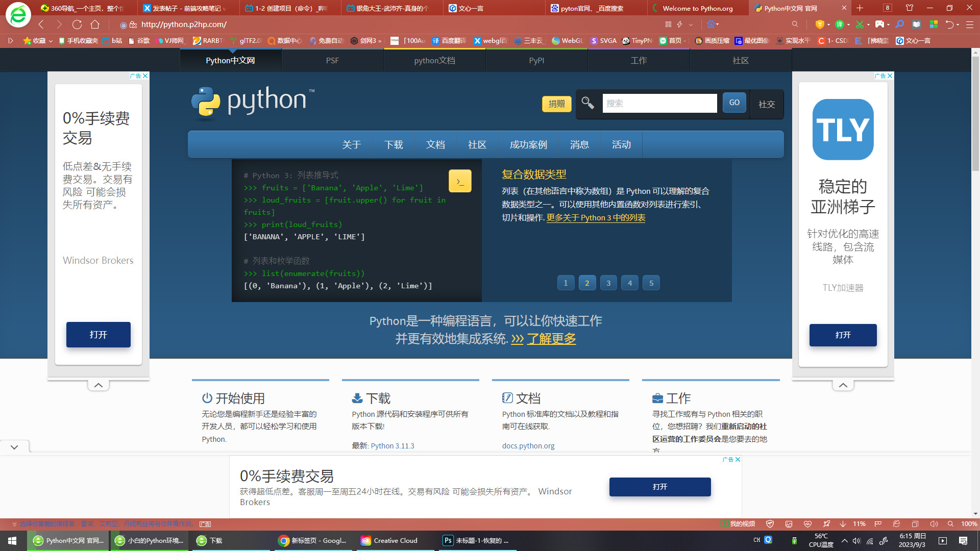Image resolution: width=980 pixels, height=551 pixels.
Task: Open dropdown arrow beside translate icon
Action: pos(848,24)
